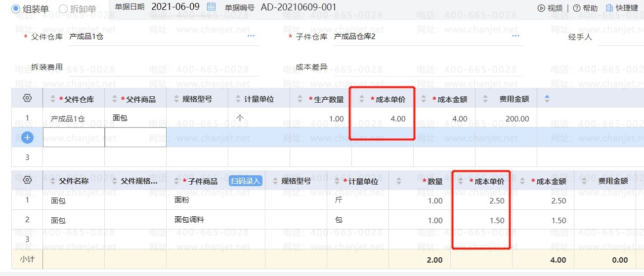
Task: Click the 扫码录入 scan entry button
Action: [x=246, y=181]
